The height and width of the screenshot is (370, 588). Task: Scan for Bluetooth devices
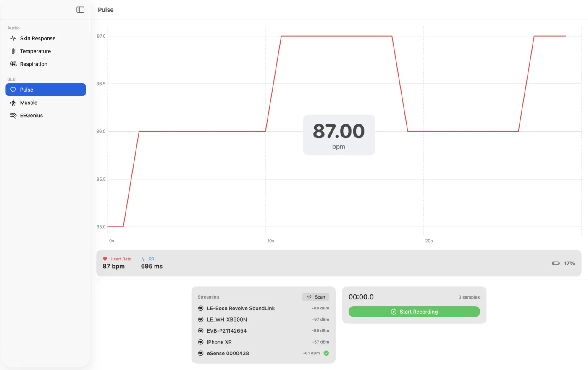tap(315, 297)
